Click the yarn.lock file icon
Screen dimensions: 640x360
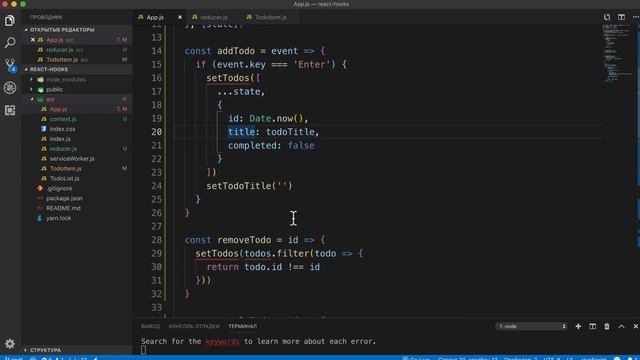(40, 218)
